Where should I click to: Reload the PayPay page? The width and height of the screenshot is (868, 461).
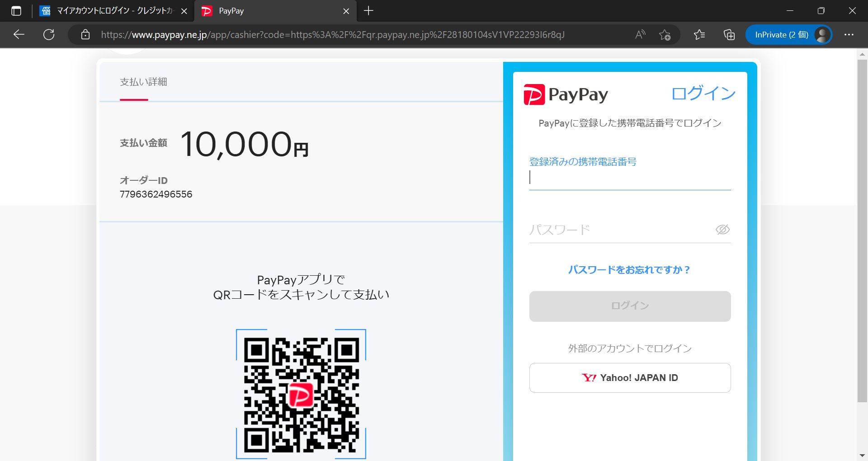49,35
